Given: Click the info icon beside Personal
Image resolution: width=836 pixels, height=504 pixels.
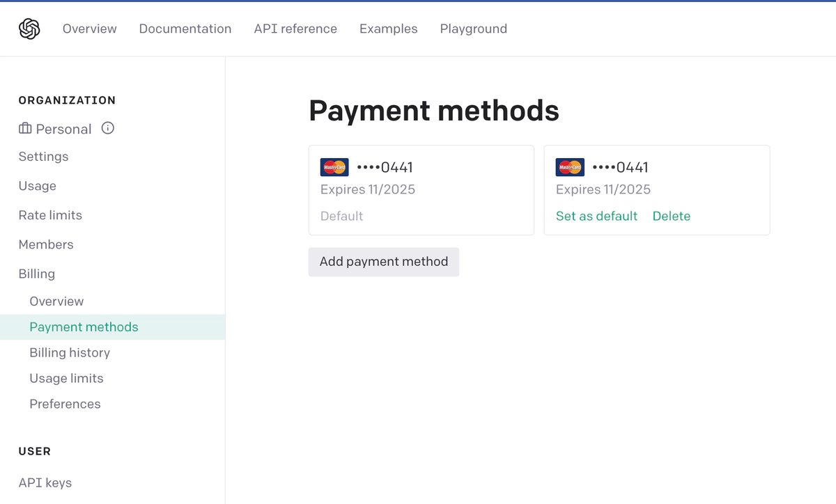Looking at the screenshot, I should pos(108,128).
